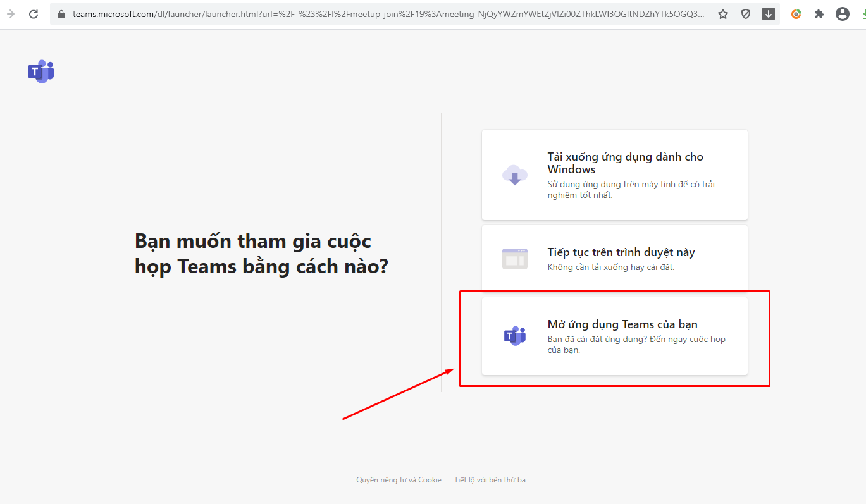Open 'Tiết lộ với bên thứ ba' link

(490, 480)
